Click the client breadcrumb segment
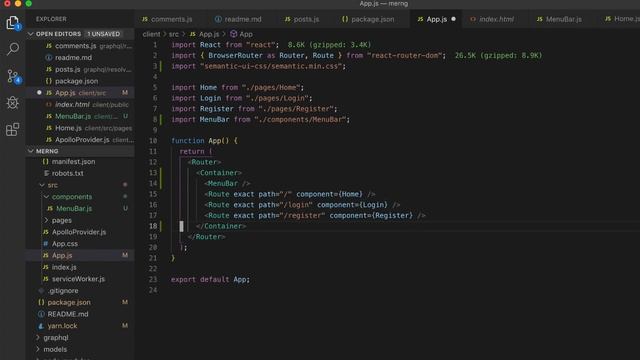 pos(151,34)
